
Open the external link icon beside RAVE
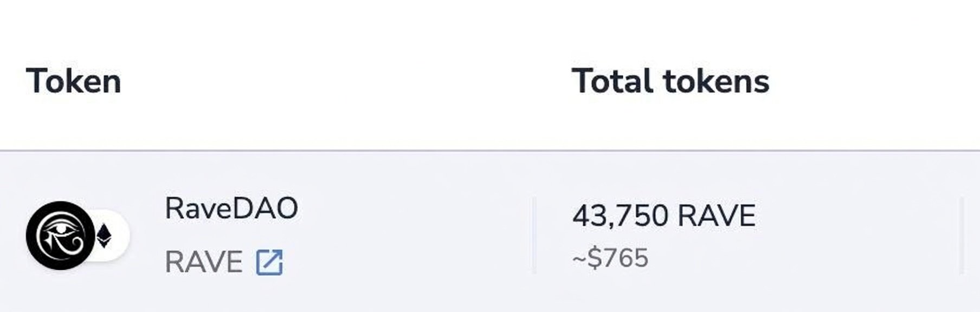(x=269, y=263)
